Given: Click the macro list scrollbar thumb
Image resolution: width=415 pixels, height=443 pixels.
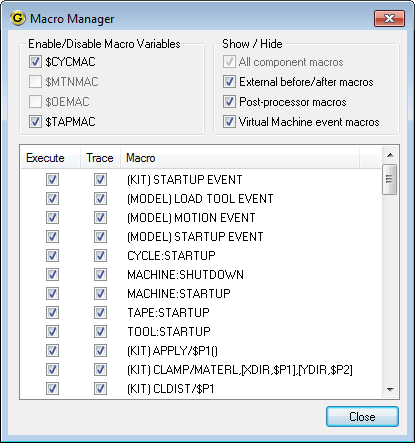Looking at the screenshot, I should point(390,179).
